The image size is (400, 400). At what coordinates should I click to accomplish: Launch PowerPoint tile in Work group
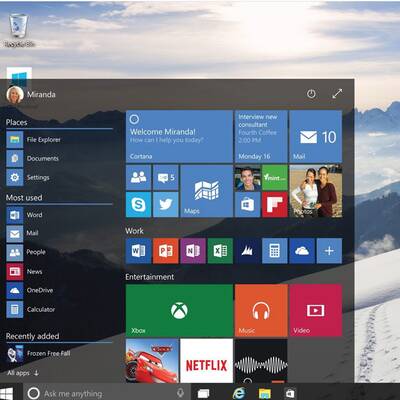(x=166, y=251)
